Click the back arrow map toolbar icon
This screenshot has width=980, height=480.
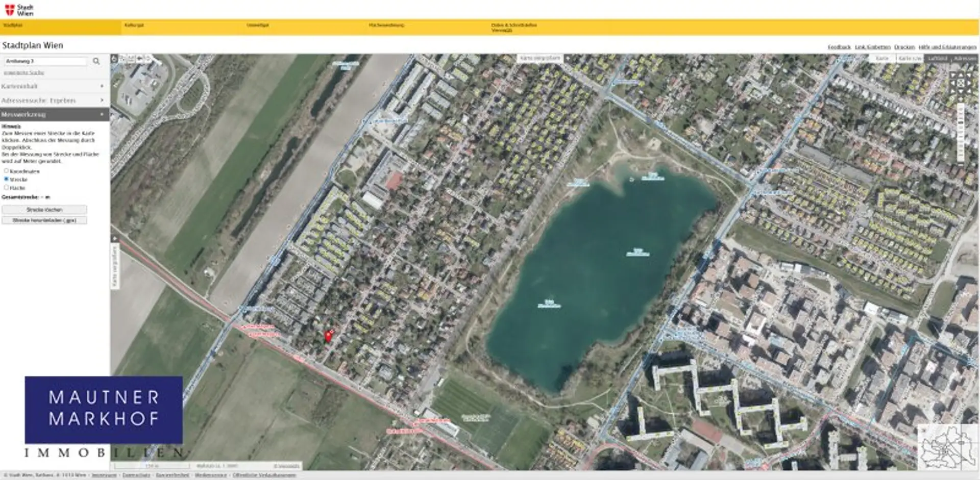(x=139, y=59)
